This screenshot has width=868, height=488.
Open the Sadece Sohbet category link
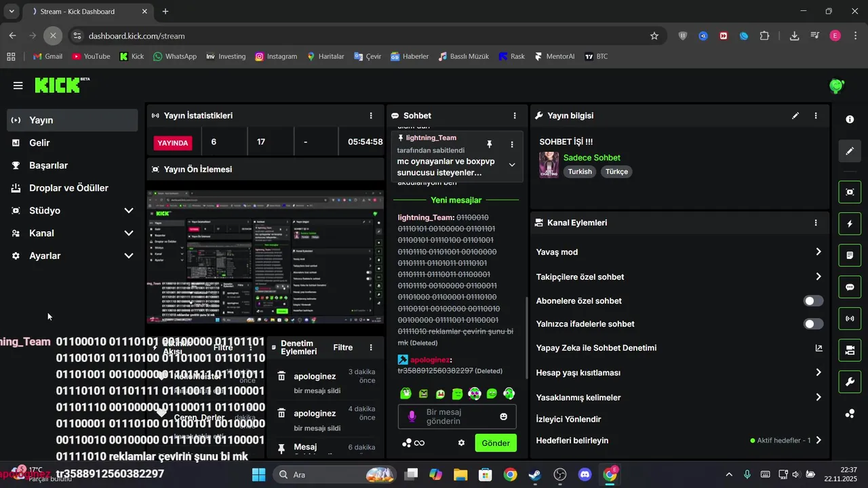(x=592, y=158)
